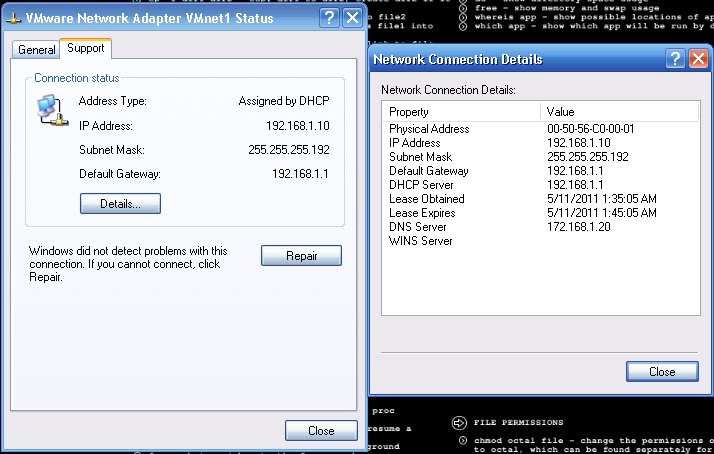Click the Property column header
This screenshot has height=454, width=714.
461,112
